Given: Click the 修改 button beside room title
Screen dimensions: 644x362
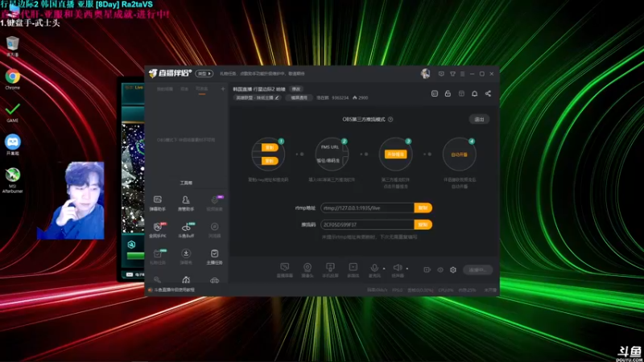Looking at the screenshot, I should click(296, 89).
